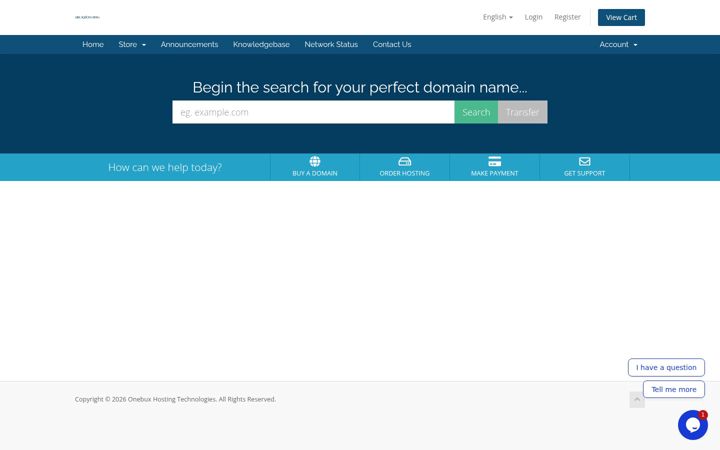Click the Order Hosting server icon

405,161
